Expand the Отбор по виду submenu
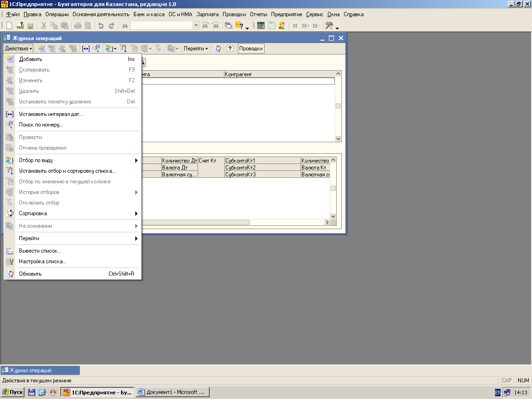This screenshot has width=532, height=399. (136, 160)
